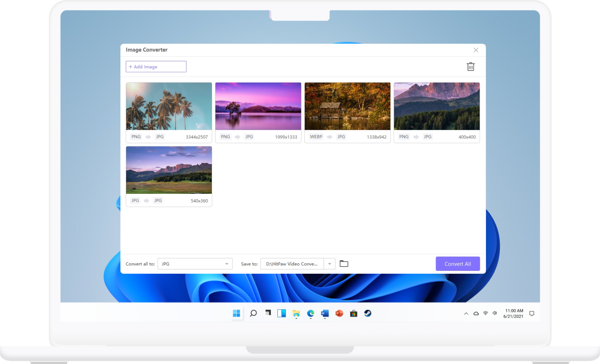
Task: Expand the Convert all to format dropdown
Action: point(226,264)
